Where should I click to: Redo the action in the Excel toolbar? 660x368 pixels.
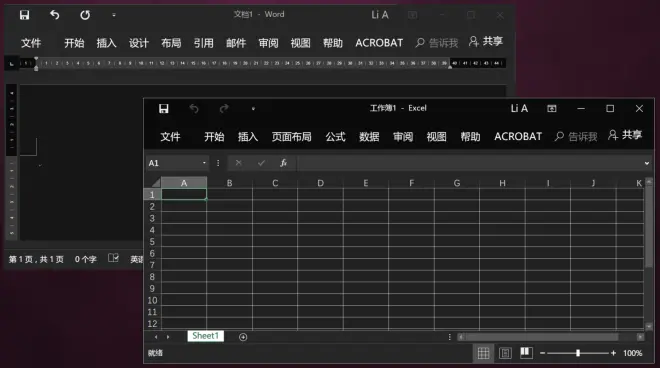(224, 109)
